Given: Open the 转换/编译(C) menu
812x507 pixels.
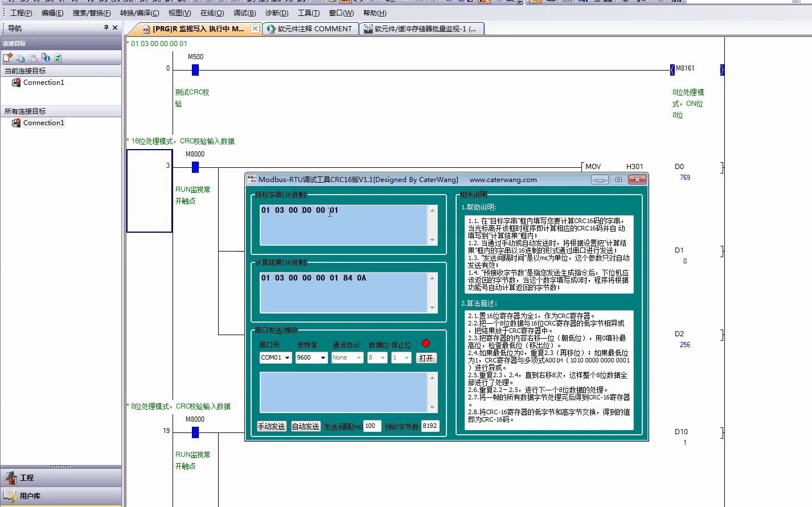Looking at the screenshot, I should 140,13.
